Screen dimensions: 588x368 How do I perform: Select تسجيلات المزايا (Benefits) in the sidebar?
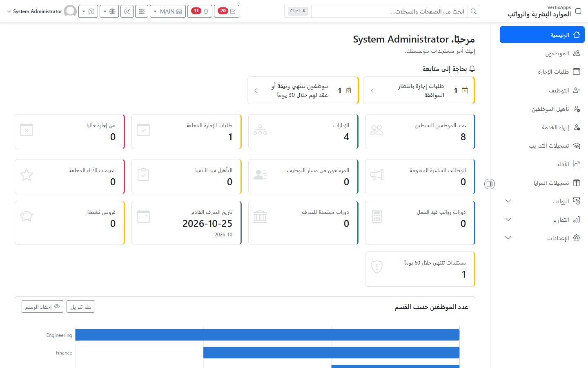[x=542, y=183]
